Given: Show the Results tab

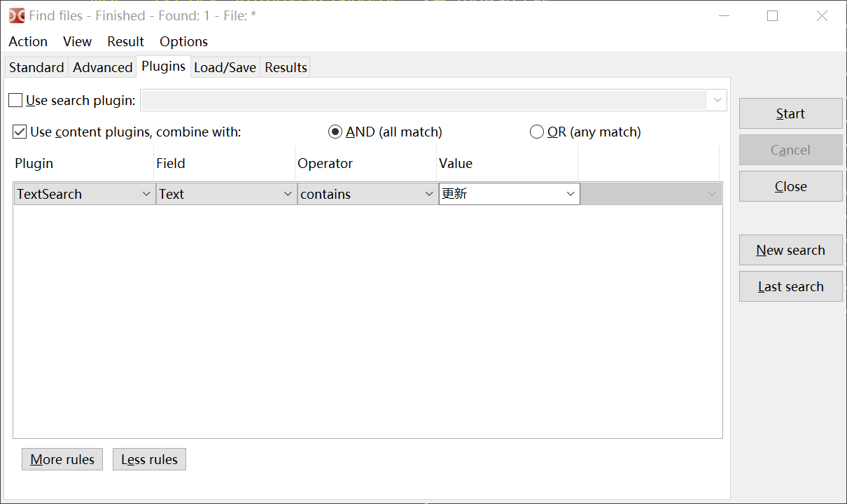Looking at the screenshot, I should (286, 67).
